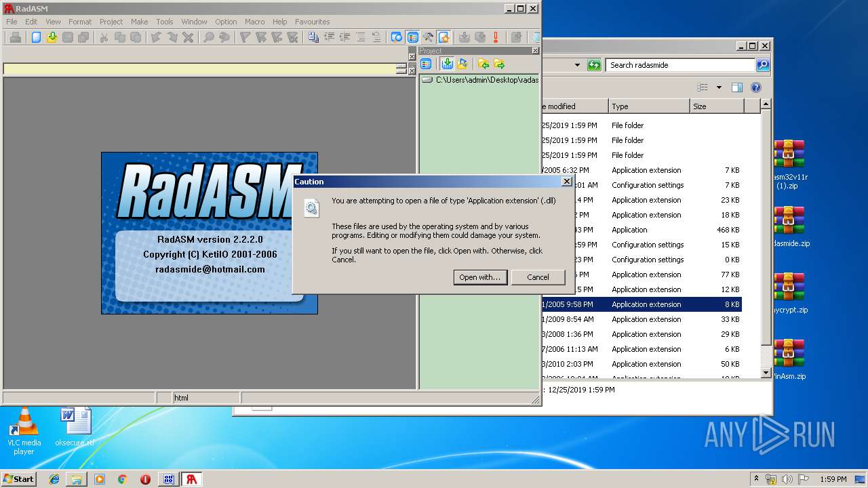Screen dimensions: 868x488
Task: Open the Edit menu
Action: click(31, 22)
